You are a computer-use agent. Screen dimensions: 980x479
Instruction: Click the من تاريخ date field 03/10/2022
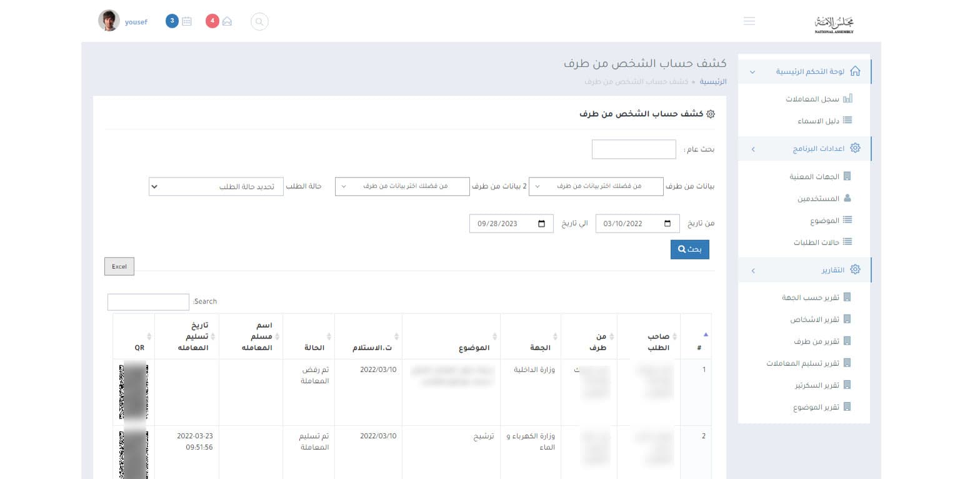point(637,224)
